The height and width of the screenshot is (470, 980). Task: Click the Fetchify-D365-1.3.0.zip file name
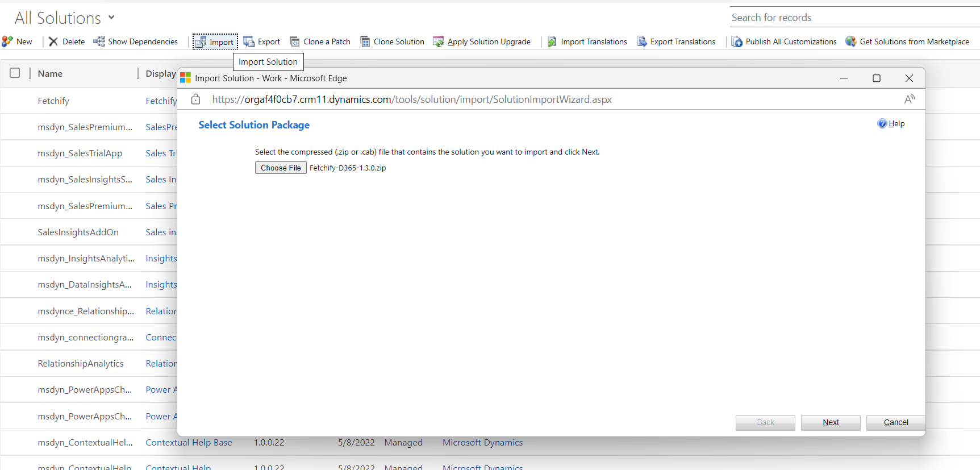348,168
